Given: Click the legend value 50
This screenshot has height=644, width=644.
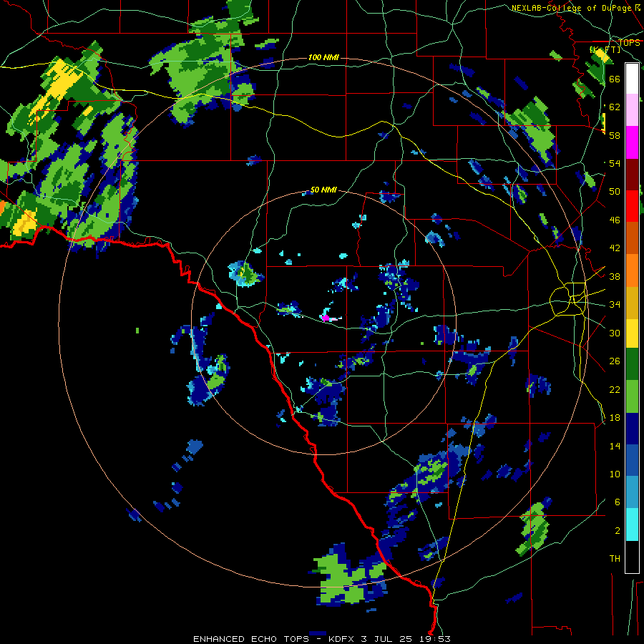Looking at the screenshot, I should coord(615,191).
